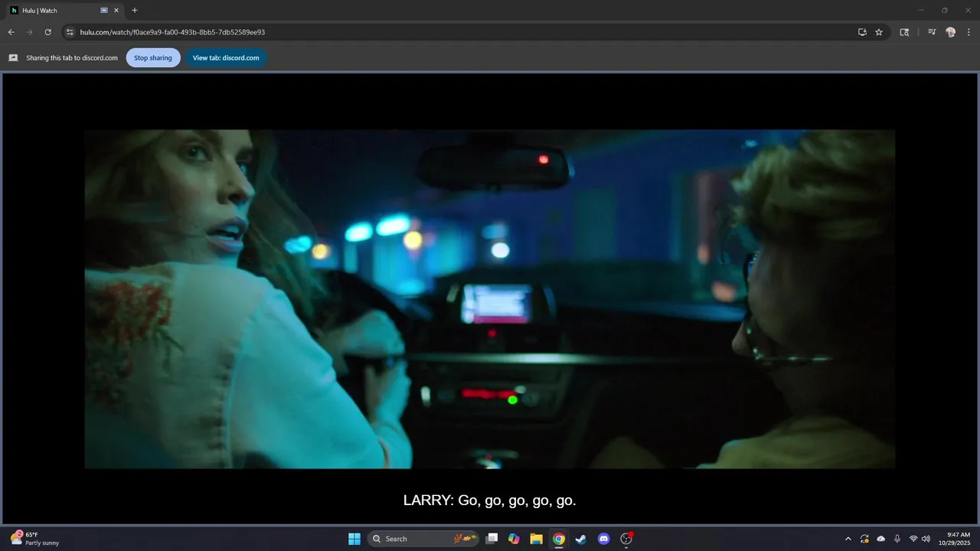This screenshot has width=980, height=551.
Task: Open the volume speaker tray icon
Action: pos(926,539)
